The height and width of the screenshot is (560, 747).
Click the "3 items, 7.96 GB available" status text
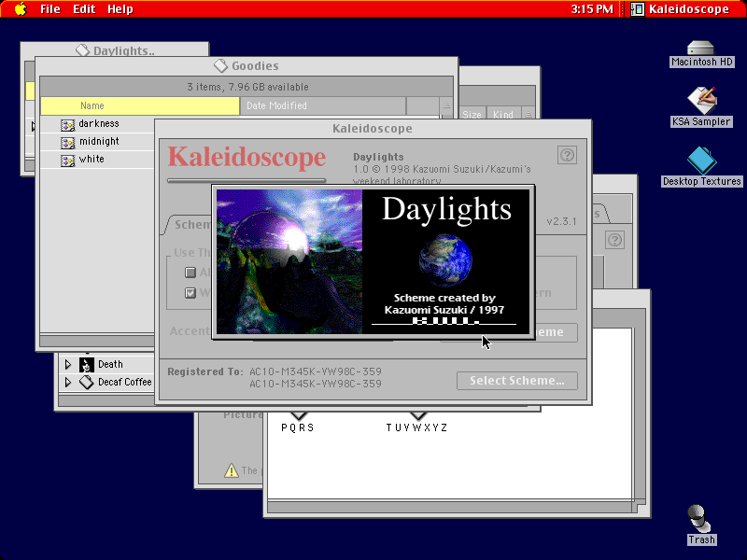pos(247,87)
